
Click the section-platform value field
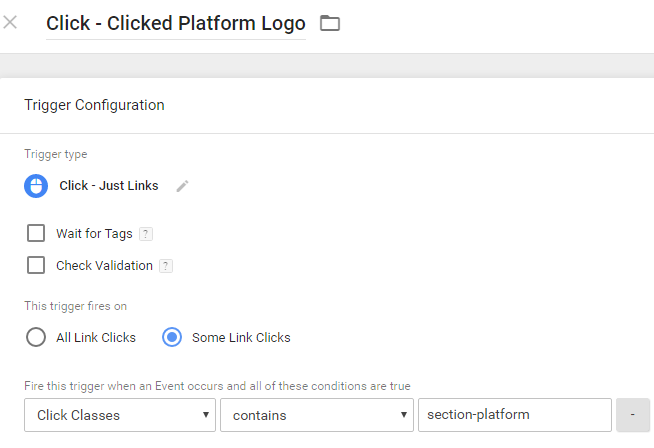tap(514, 414)
